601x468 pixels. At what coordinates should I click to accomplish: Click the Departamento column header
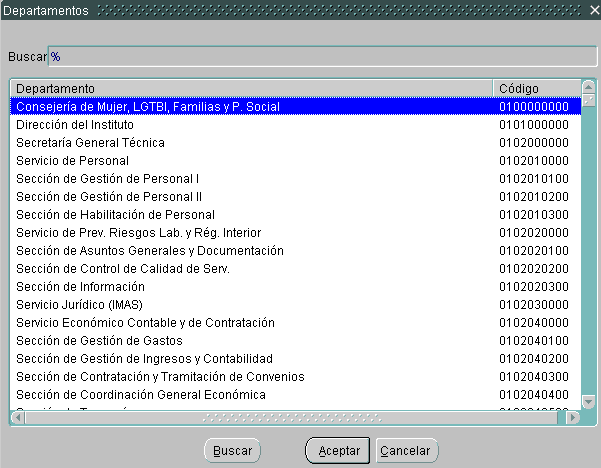pos(252,88)
